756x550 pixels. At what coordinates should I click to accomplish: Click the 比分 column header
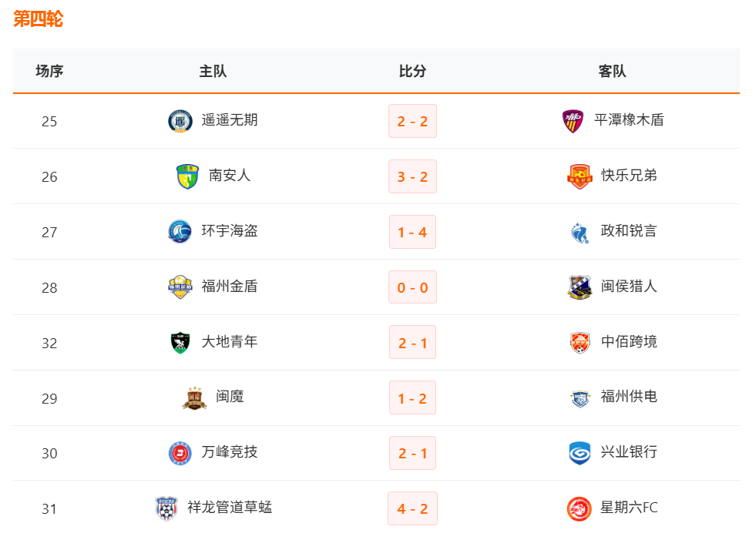click(412, 71)
